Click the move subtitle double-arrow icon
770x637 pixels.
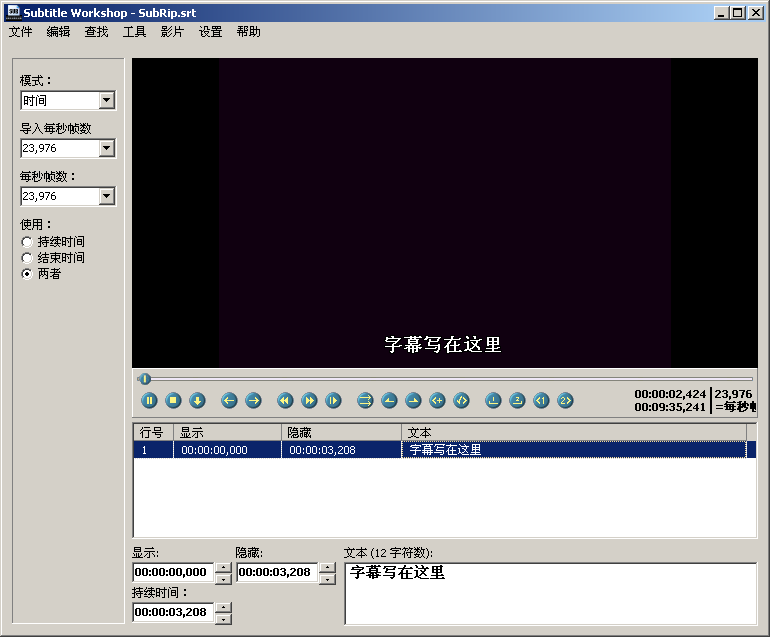[x=365, y=401]
